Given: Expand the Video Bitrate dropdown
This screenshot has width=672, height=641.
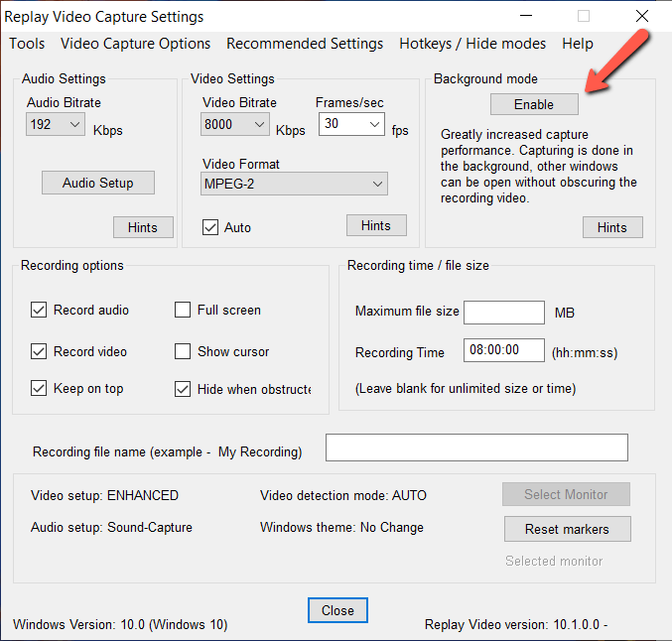Looking at the screenshot, I should [235, 124].
